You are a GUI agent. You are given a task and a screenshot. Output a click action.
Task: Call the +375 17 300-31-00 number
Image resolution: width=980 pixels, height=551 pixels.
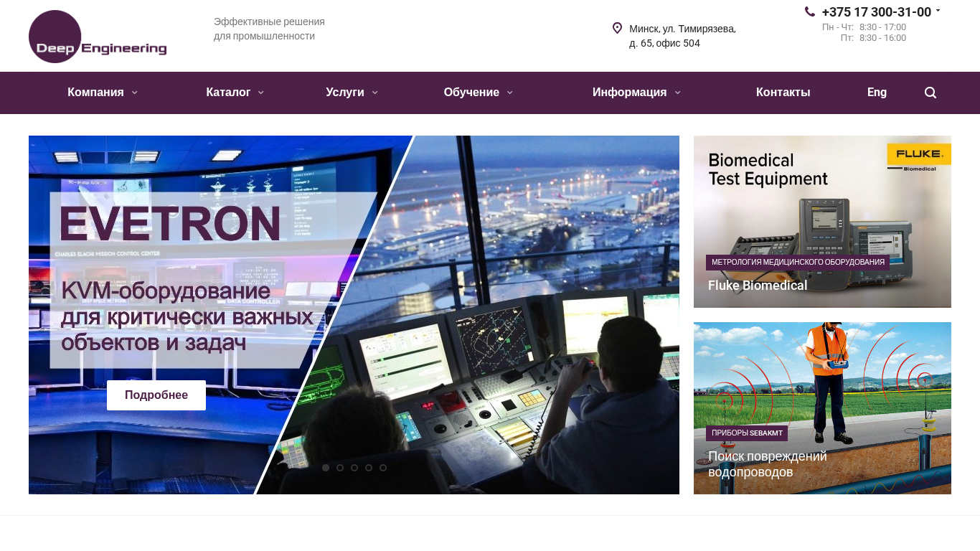tap(876, 12)
